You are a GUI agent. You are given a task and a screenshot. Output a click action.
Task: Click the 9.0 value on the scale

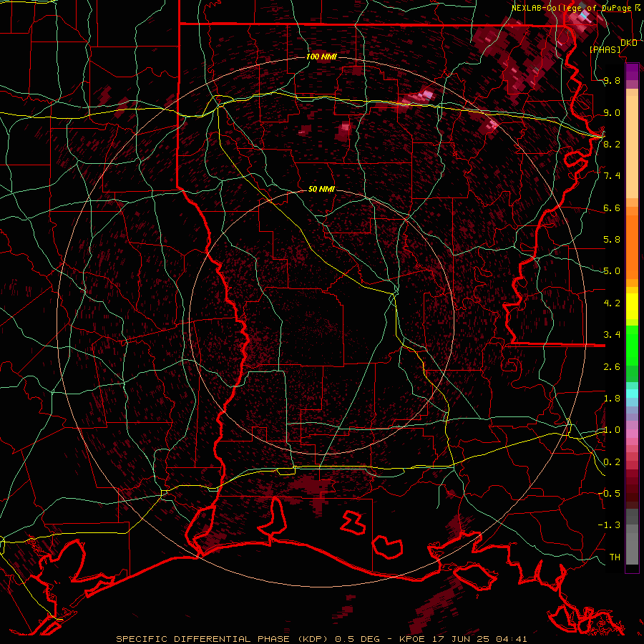click(x=612, y=112)
